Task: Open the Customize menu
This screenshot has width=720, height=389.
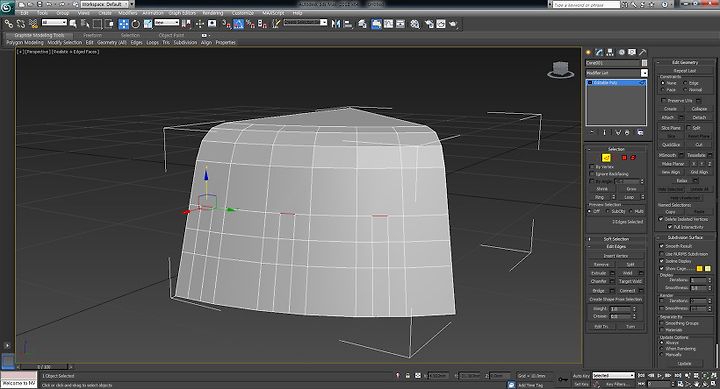Action: 243,13
